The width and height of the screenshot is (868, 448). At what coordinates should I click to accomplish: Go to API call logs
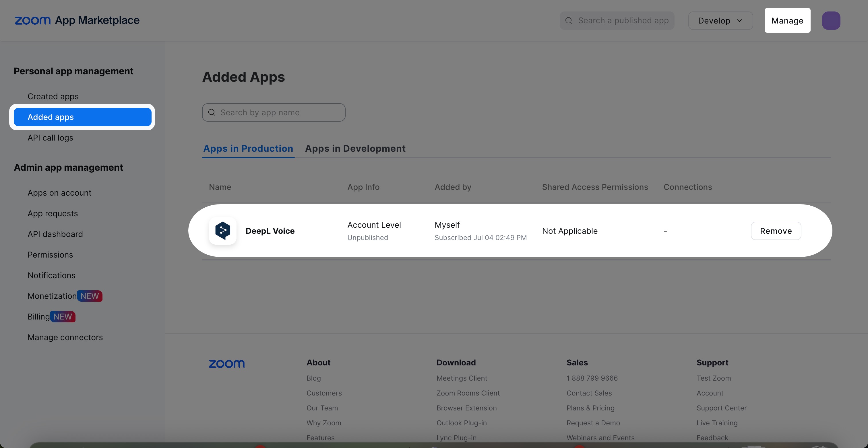coord(50,138)
